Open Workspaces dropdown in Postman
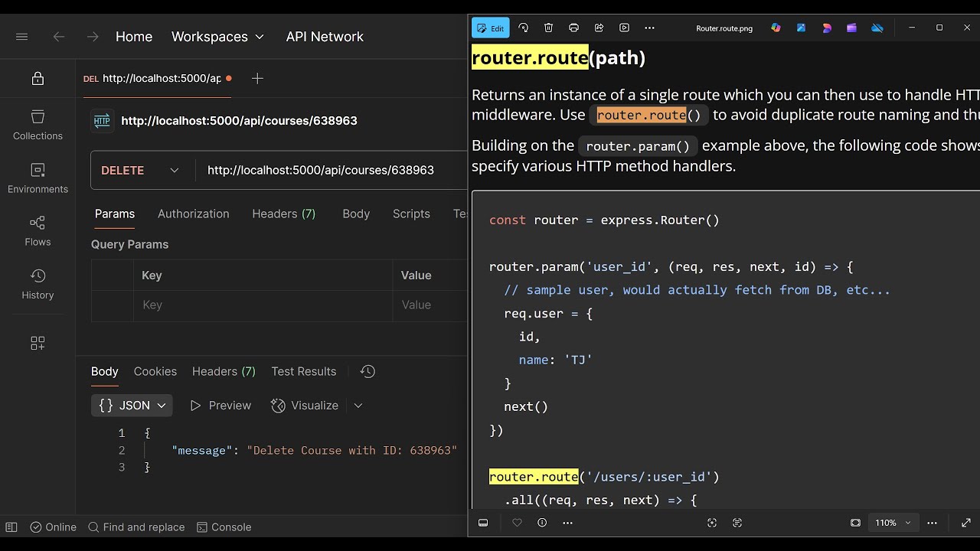The width and height of the screenshot is (980, 551). coord(217,37)
